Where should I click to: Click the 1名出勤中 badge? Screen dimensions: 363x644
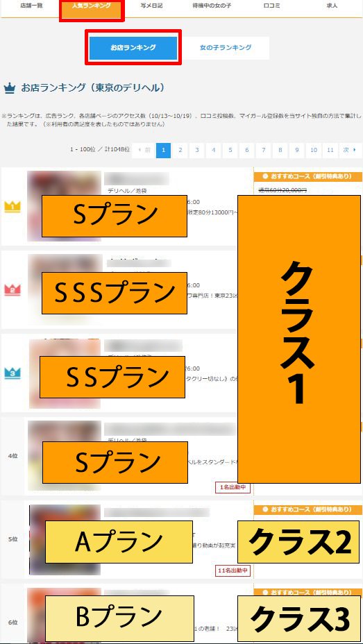(233, 488)
